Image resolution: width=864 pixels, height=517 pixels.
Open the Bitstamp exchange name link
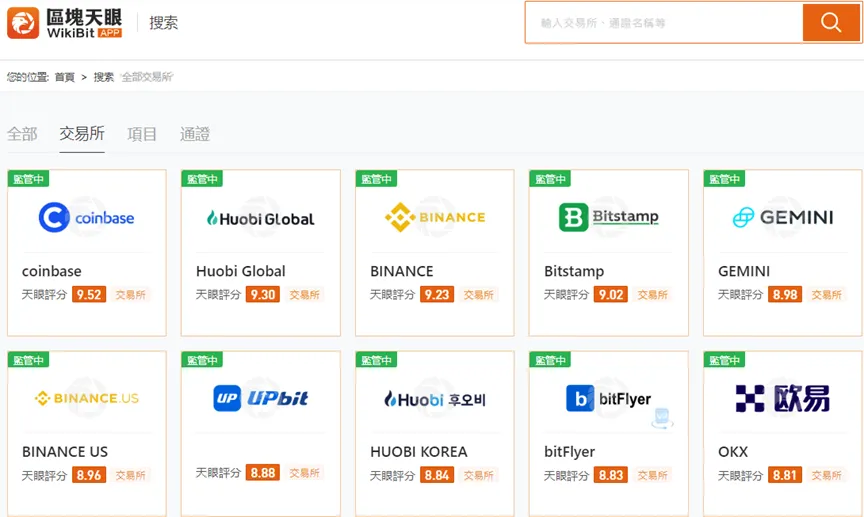pos(574,271)
